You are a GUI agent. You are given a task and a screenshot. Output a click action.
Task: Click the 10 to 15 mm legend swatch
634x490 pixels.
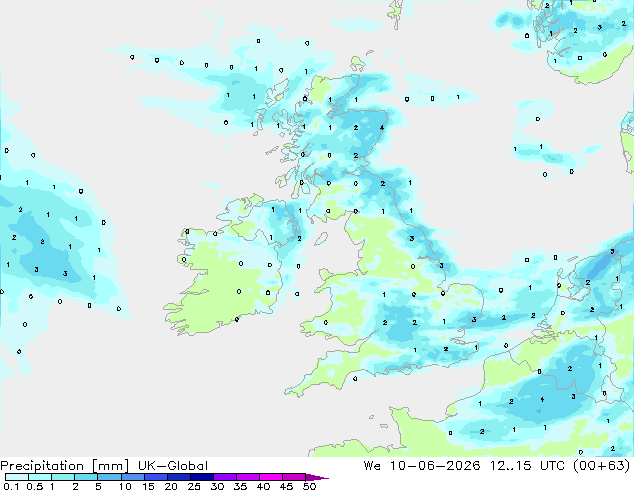coord(132,477)
